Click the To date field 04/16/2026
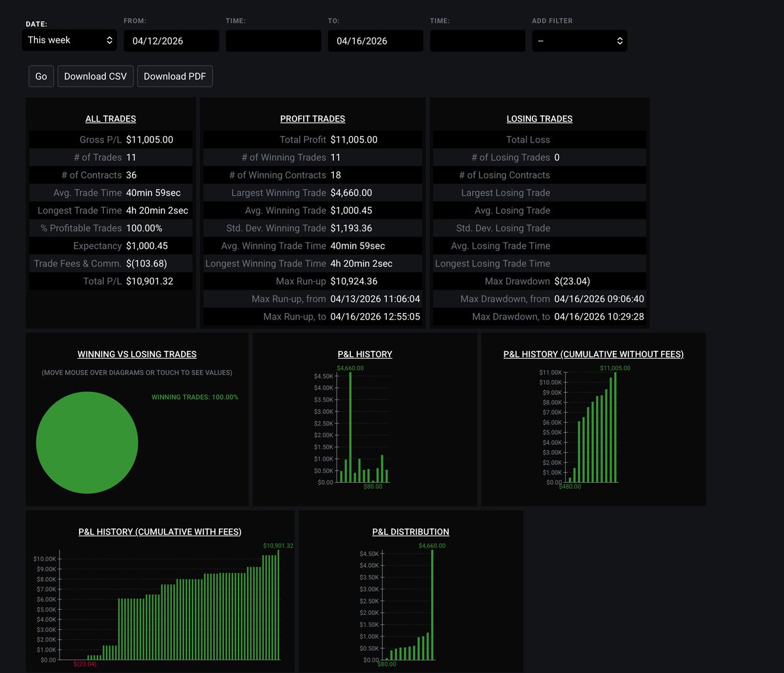This screenshot has width=784, height=673. (x=376, y=41)
